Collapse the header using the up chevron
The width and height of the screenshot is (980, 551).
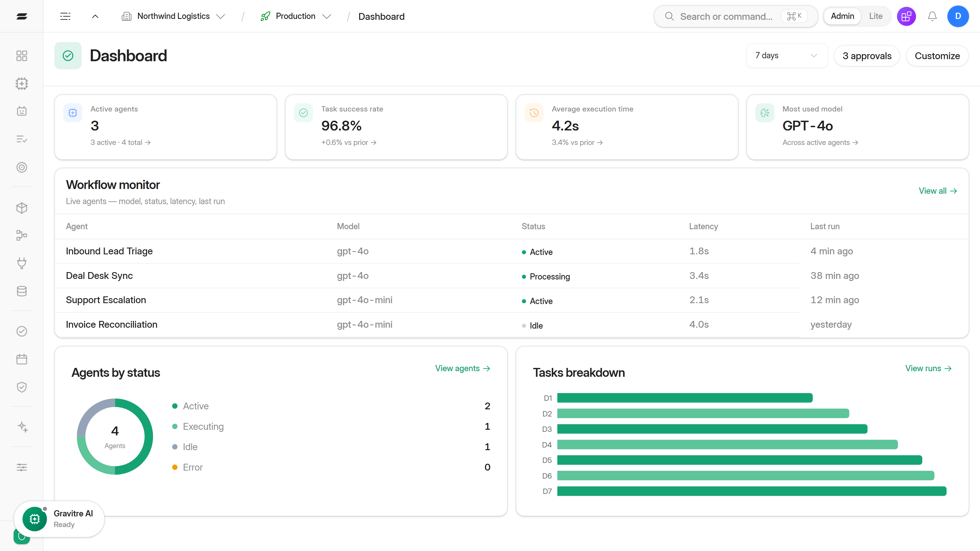(96, 16)
